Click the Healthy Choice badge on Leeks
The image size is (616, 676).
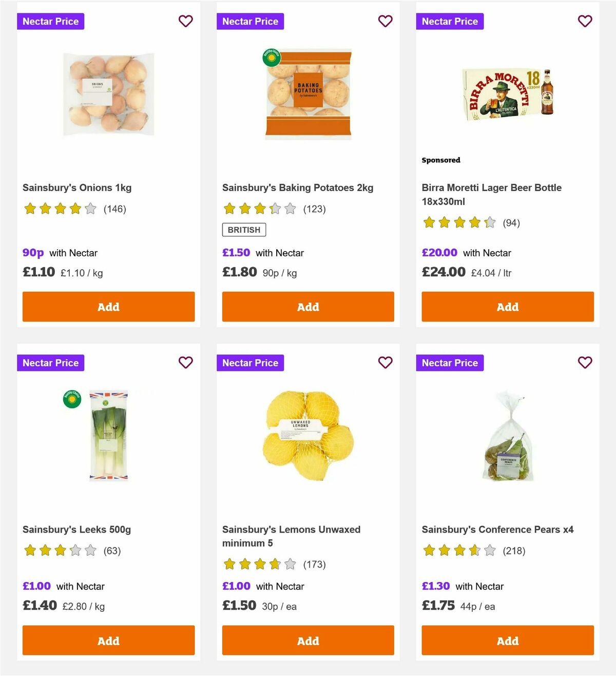[72, 400]
